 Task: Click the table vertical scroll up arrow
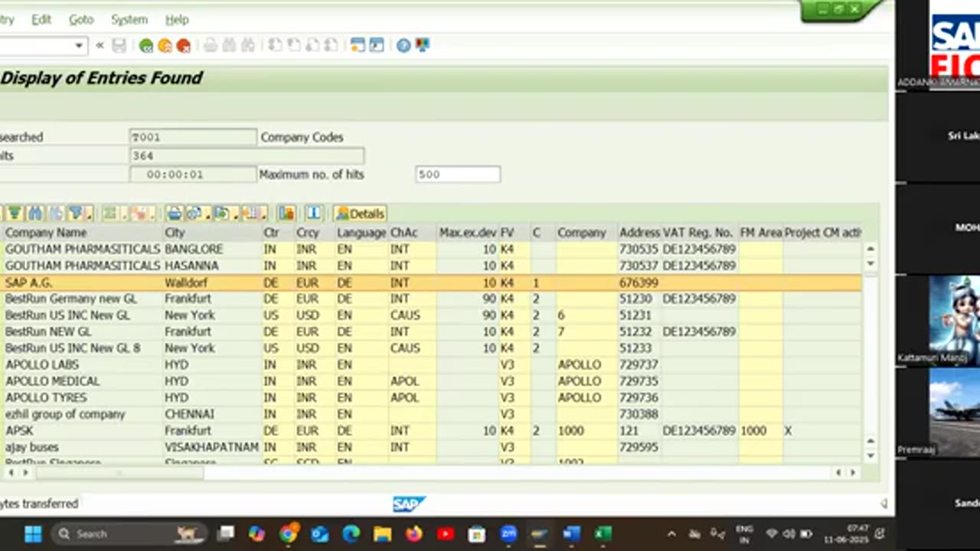click(x=871, y=249)
